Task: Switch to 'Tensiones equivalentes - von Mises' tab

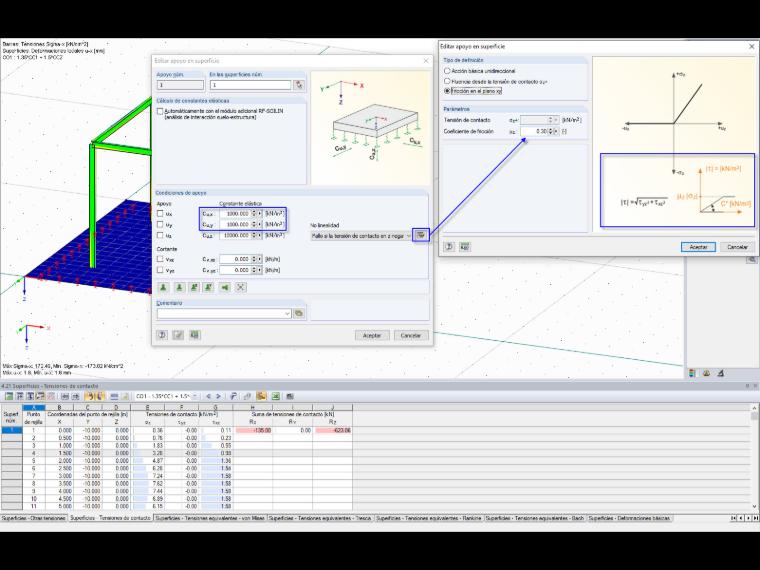Action: [x=210, y=518]
